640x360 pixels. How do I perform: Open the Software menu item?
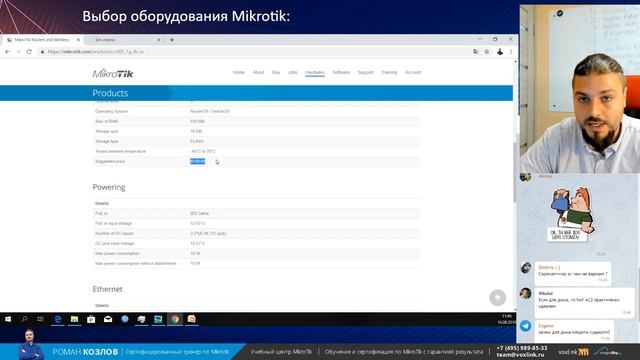point(341,72)
